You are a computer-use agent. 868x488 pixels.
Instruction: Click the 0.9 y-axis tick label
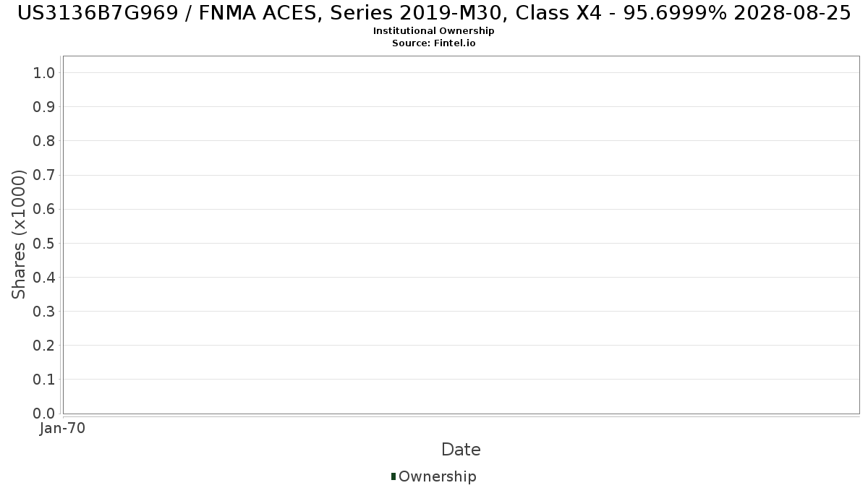point(44,106)
